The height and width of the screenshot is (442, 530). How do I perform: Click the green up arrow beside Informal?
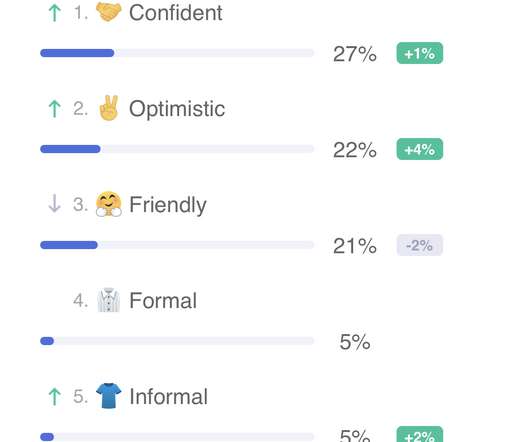tap(54, 396)
